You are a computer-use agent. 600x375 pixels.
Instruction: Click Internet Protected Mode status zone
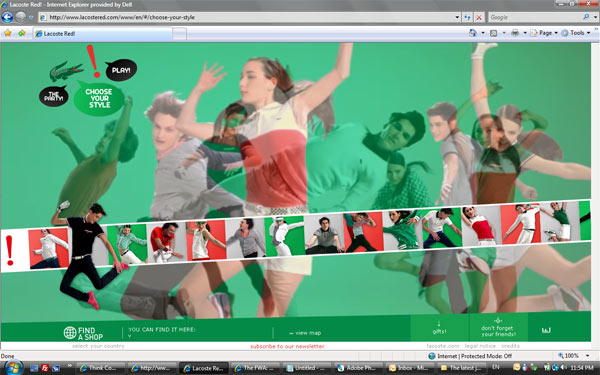470,356
